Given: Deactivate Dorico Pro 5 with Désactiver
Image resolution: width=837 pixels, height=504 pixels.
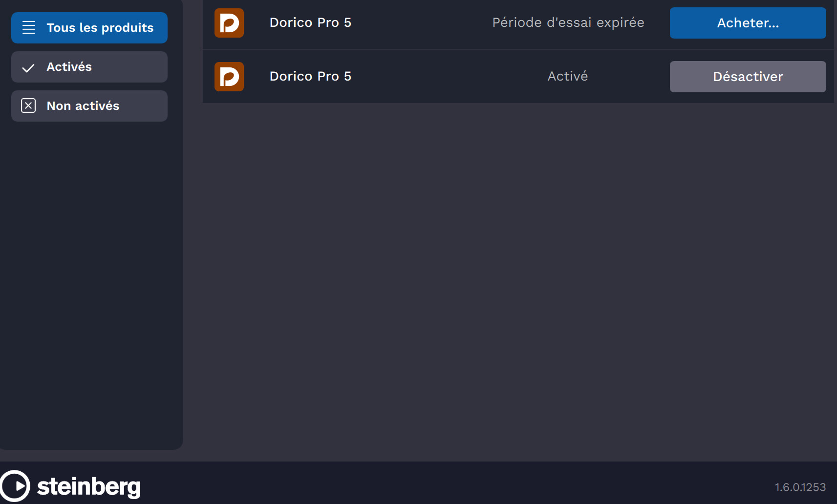Looking at the screenshot, I should pos(748,77).
